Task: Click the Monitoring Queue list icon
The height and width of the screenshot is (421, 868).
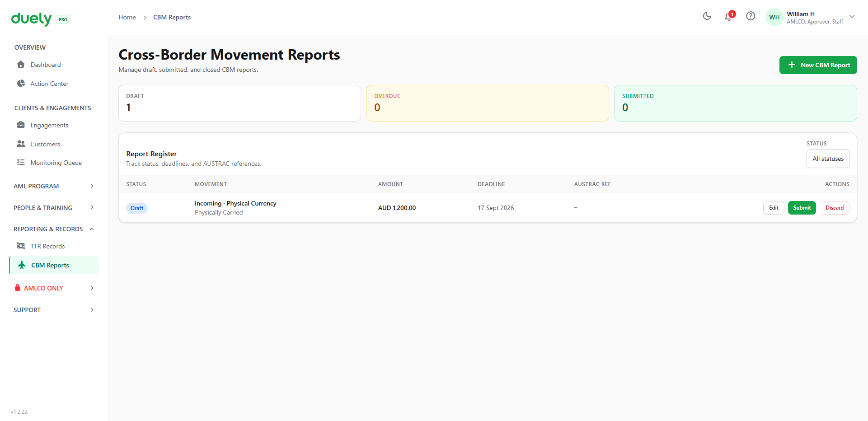Action: pyautogui.click(x=21, y=162)
